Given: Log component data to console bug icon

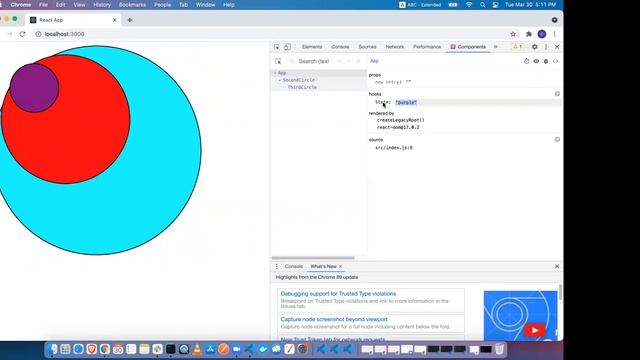Looking at the screenshot, I should (x=546, y=61).
